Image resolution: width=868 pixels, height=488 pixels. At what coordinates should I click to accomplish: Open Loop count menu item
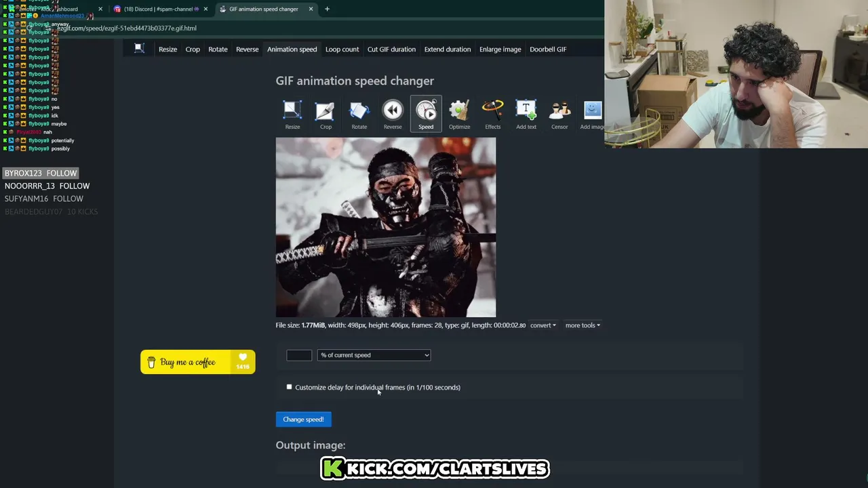(342, 49)
